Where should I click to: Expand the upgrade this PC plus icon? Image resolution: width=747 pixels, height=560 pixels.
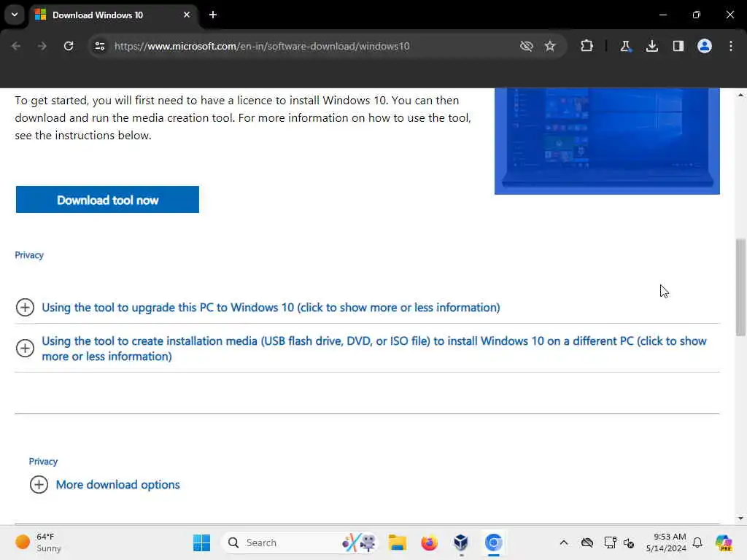point(25,308)
